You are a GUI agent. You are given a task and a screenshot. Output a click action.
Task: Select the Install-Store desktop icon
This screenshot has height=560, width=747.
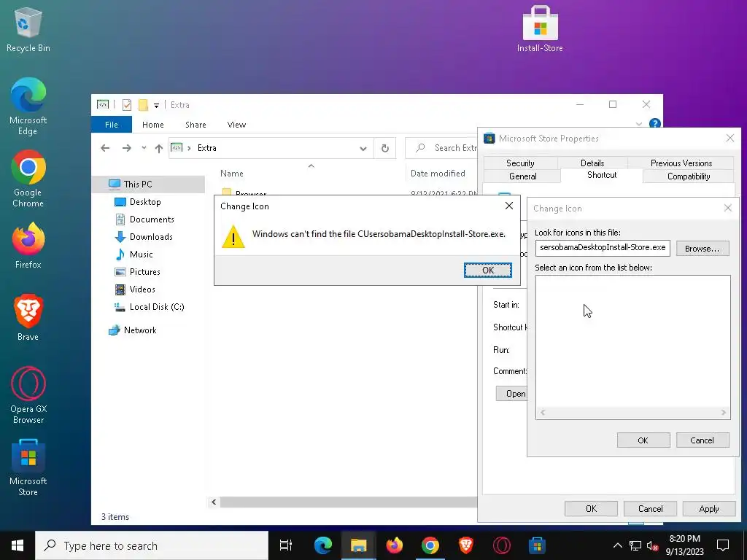coord(540,29)
